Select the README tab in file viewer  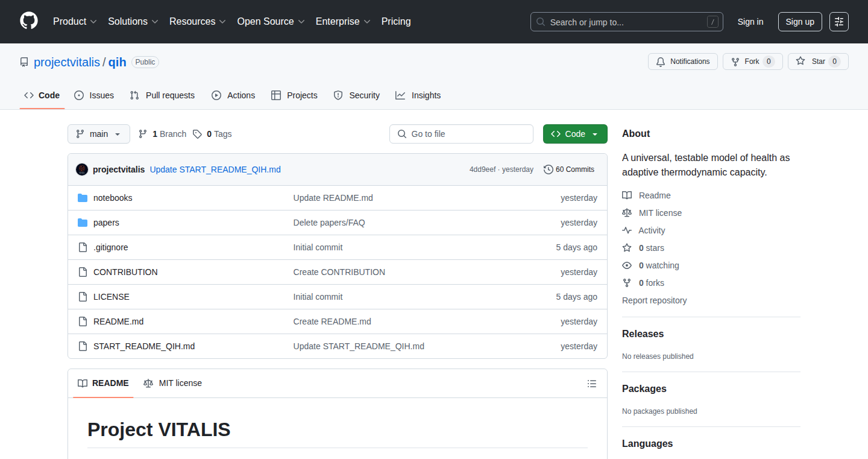[103, 383]
